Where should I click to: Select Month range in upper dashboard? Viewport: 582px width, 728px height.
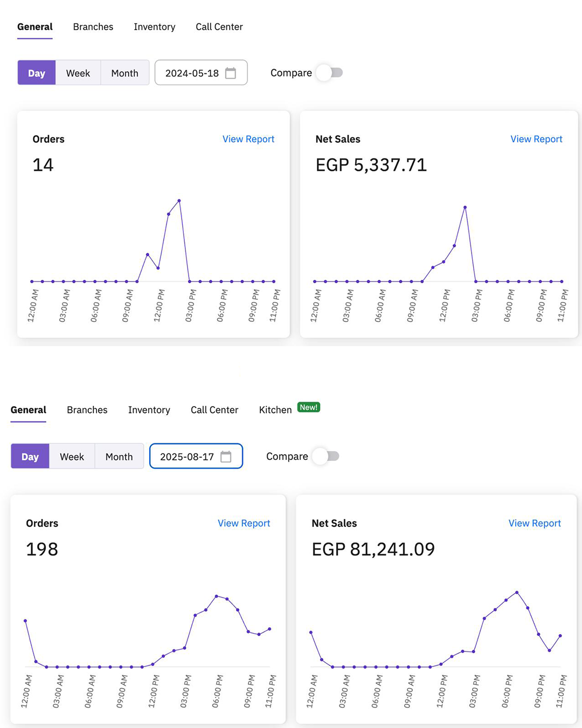[125, 73]
